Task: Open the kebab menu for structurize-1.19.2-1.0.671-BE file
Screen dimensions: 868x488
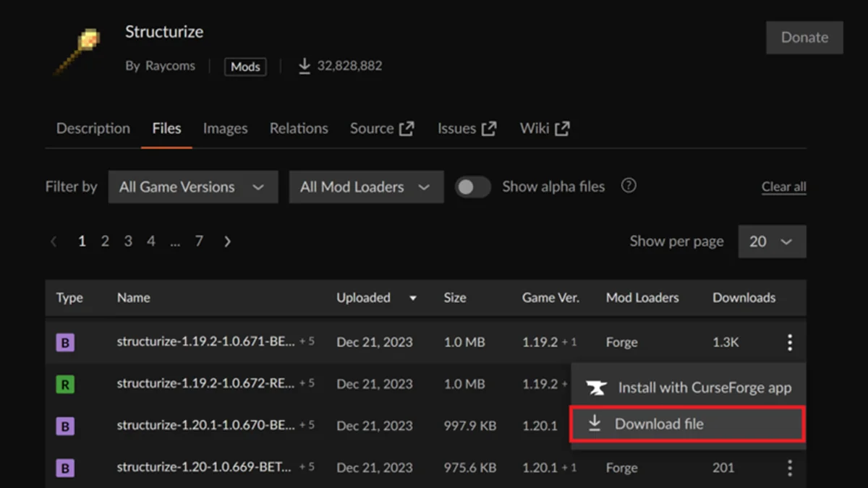Action: (790, 342)
